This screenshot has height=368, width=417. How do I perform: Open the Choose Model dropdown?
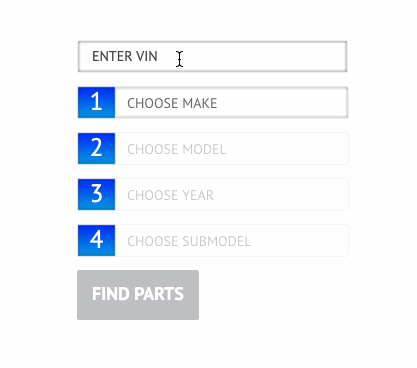point(231,148)
